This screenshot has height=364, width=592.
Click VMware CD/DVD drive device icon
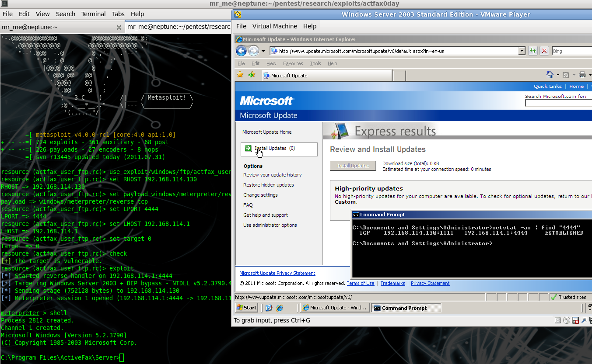click(x=567, y=320)
